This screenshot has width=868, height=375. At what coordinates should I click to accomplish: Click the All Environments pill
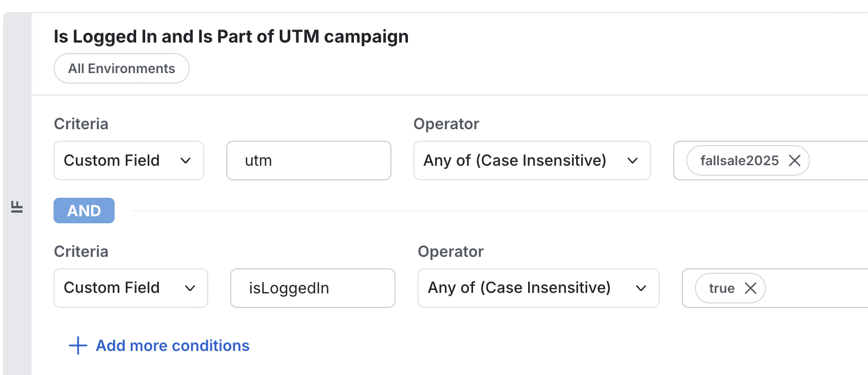pos(122,69)
